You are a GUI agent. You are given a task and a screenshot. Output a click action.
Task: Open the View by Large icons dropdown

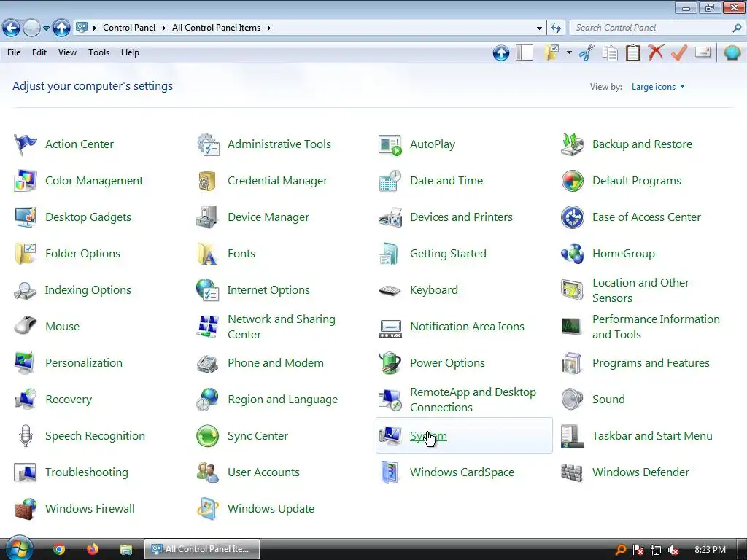click(658, 87)
